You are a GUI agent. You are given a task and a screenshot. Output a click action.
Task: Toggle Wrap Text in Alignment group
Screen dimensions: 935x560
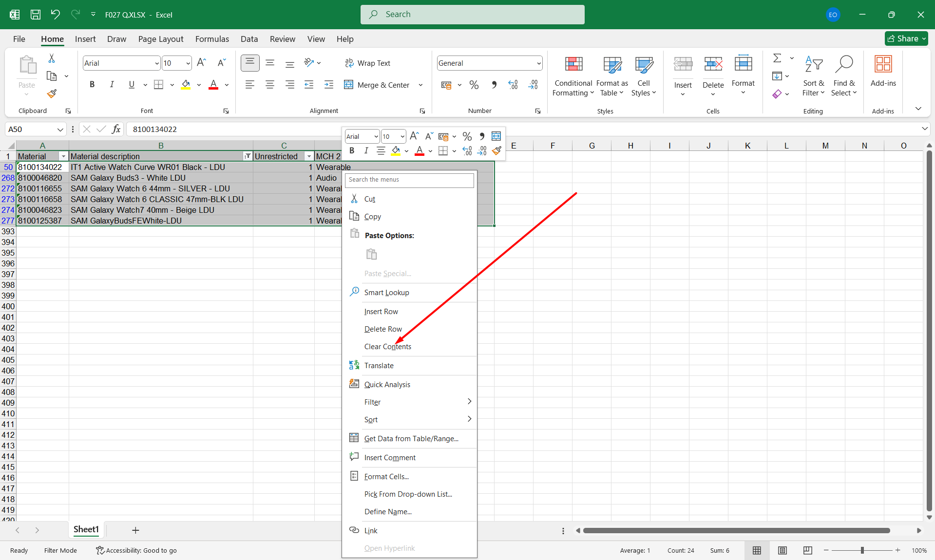368,63
